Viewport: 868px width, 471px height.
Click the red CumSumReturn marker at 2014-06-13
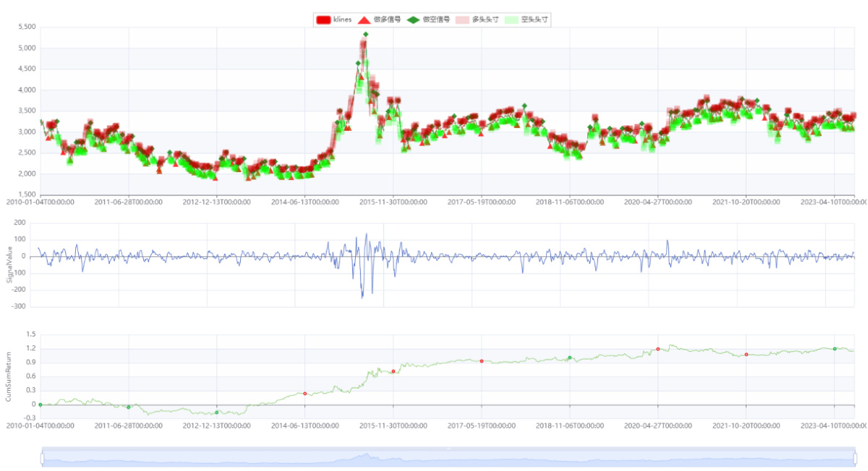305,394
